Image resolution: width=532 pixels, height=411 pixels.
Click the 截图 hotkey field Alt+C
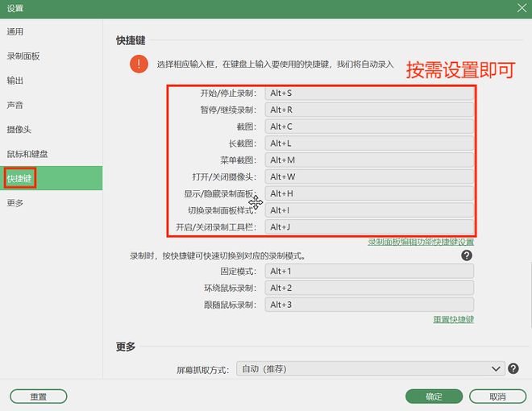[369, 127]
